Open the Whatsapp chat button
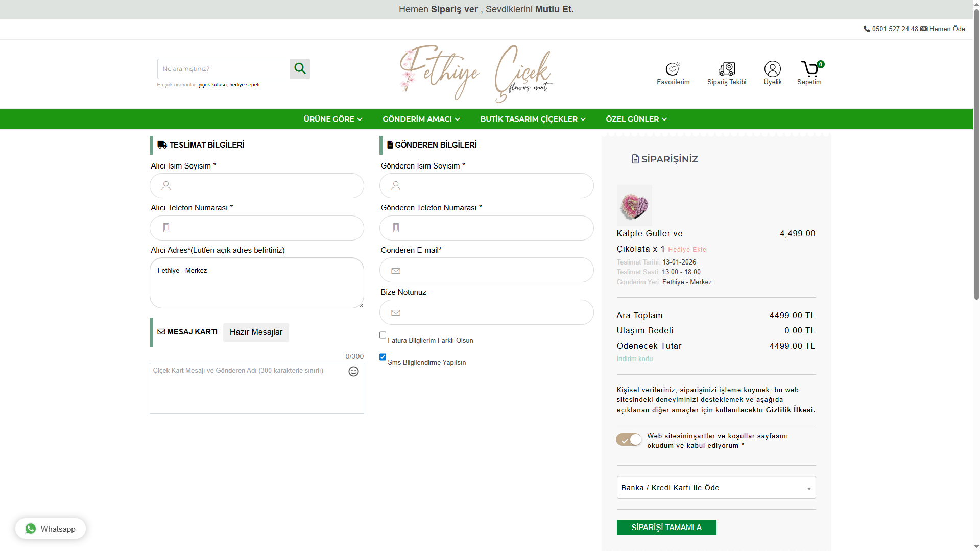980x551 pixels. 51,529
